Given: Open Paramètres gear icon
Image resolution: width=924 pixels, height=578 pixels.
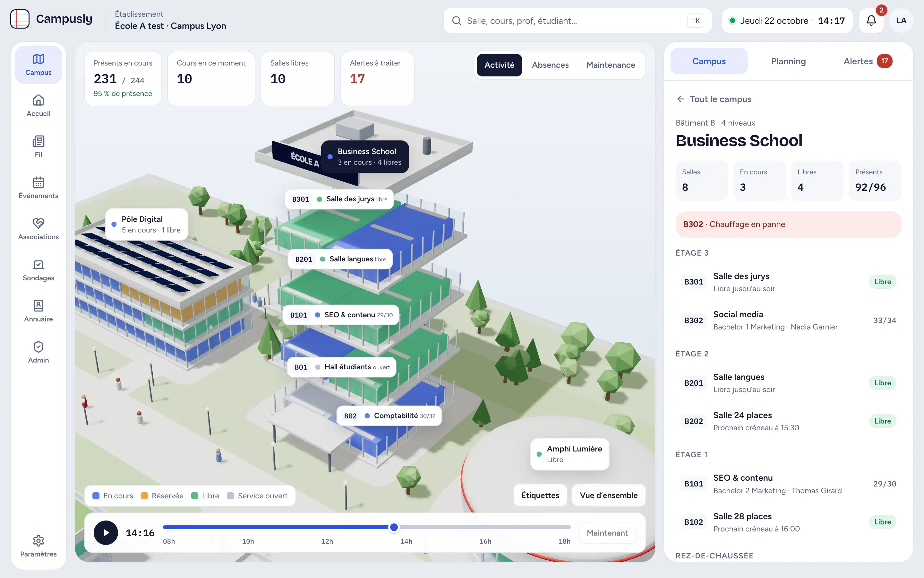Looking at the screenshot, I should coord(38,540).
